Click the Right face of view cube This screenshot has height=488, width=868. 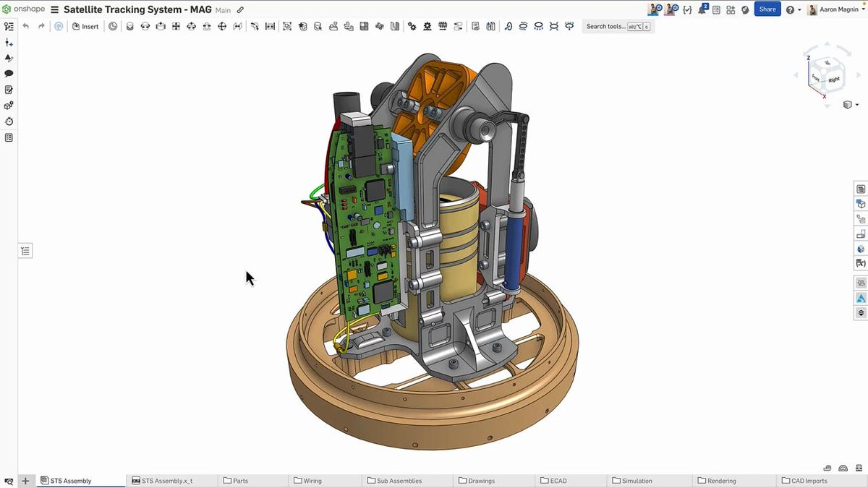pos(834,80)
